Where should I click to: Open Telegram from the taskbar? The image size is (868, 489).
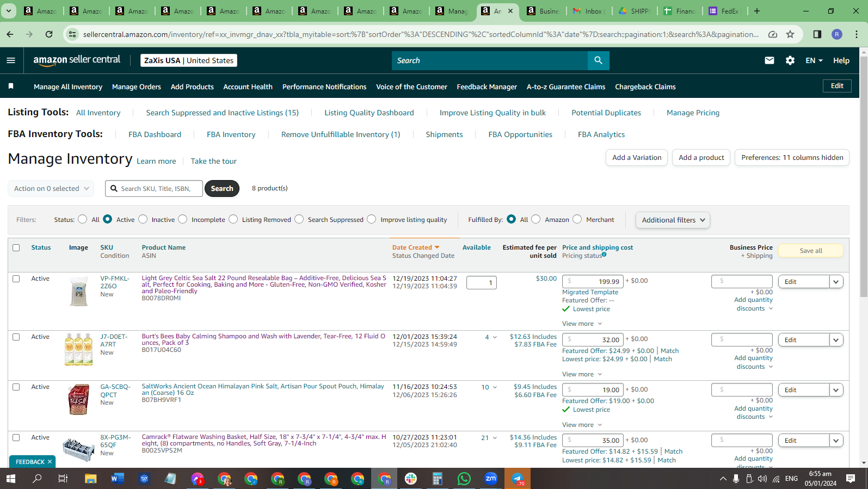point(518,479)
